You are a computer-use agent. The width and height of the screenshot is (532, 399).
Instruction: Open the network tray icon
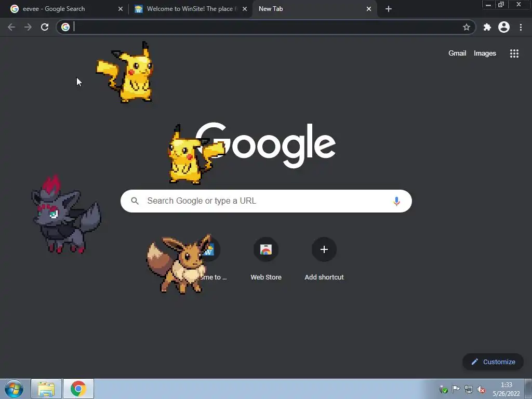(469, 389)
